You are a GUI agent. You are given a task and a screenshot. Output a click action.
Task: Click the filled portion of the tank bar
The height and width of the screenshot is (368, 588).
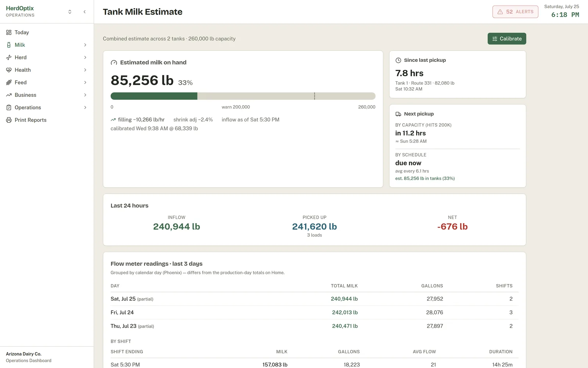[154, 96]
